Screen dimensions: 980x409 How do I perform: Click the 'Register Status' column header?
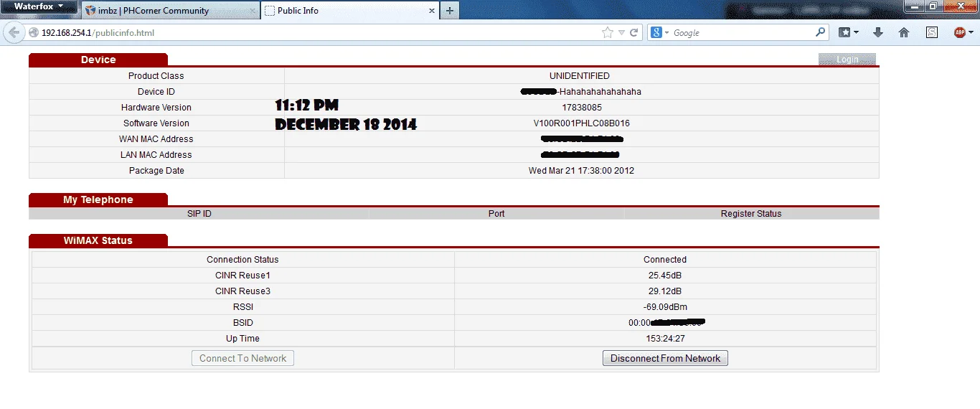point(751,214)
